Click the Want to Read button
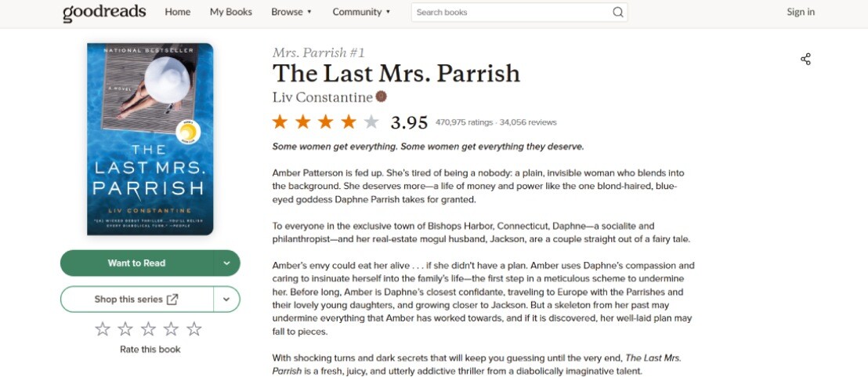Viewport: 868px width, 392px height. coord(137,263)
